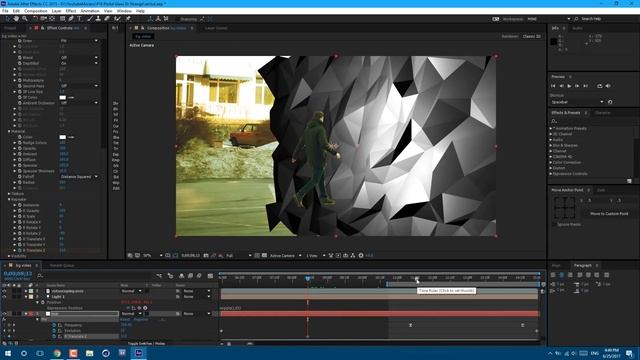Open the composition mini-flowchart in timeline
Screen dimensions: 640x360
[x=159, y=276]
